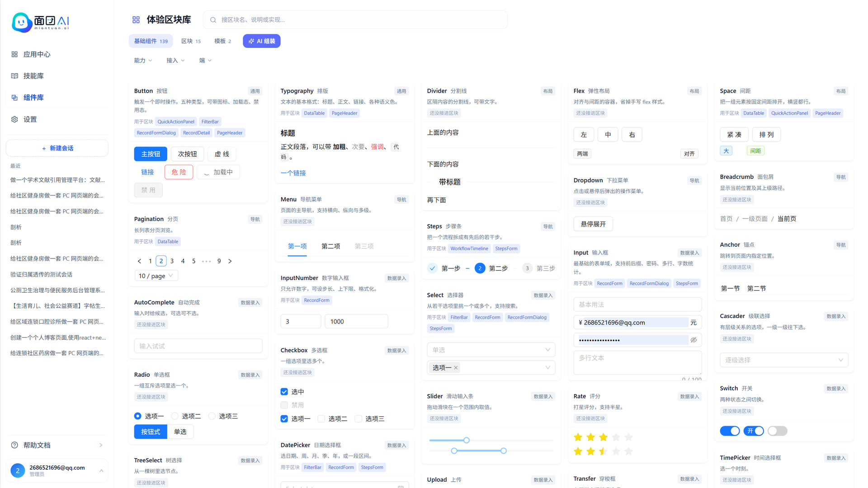This screenshot has width=868, height=488.
Task: Click the 面团AI logo icon
Action: [22, 22]
